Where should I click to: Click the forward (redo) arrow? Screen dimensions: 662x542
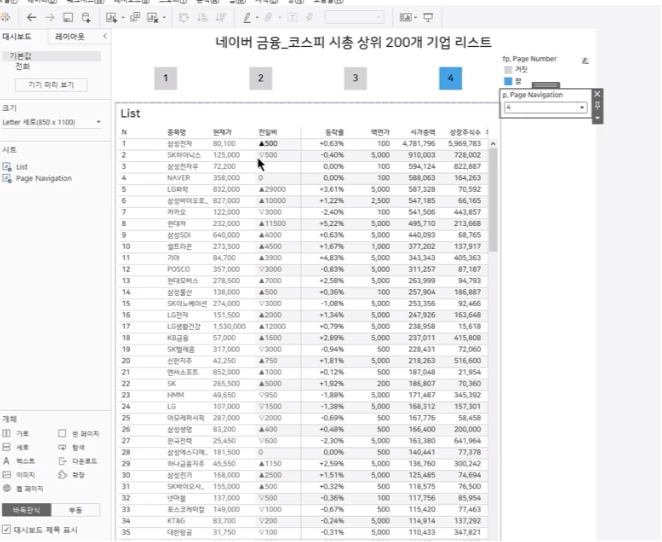[50, 17]
